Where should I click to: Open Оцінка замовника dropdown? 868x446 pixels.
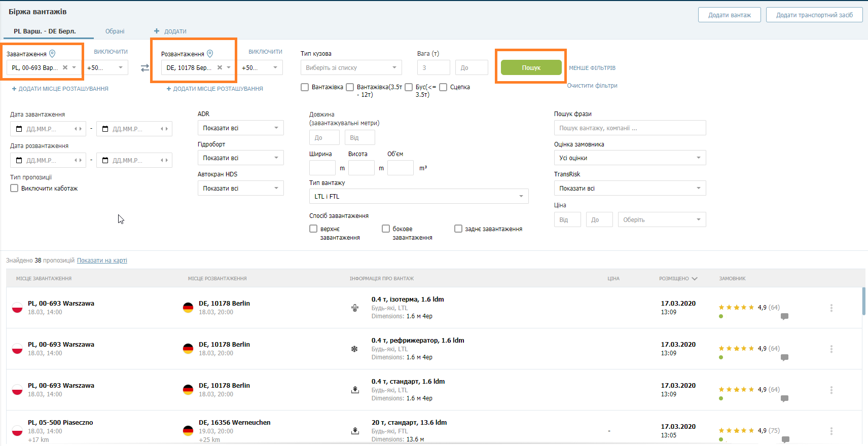pyautogui.click(x=630, y=158)
